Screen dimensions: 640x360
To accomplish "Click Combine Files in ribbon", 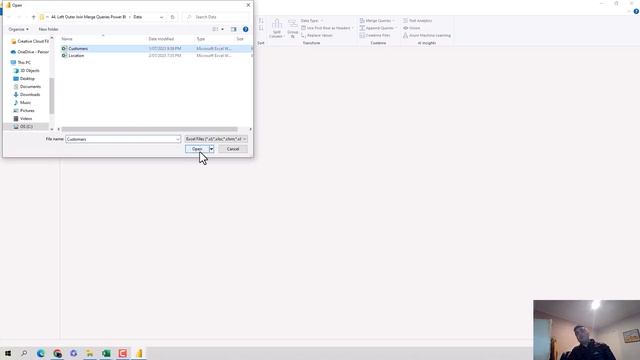I will (x=375, y=36).
